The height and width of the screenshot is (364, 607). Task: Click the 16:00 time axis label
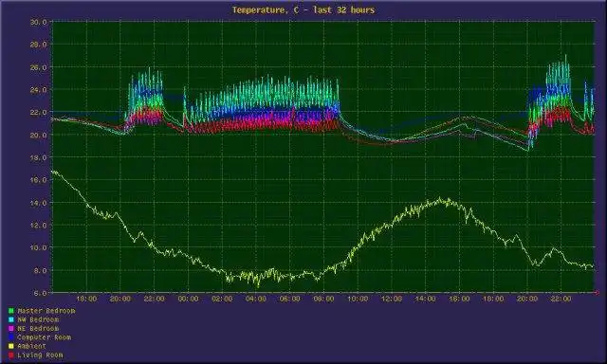click(459, 299)
